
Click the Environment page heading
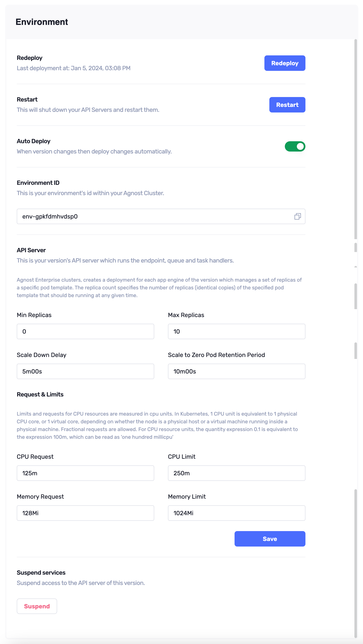tap(42, 22)
